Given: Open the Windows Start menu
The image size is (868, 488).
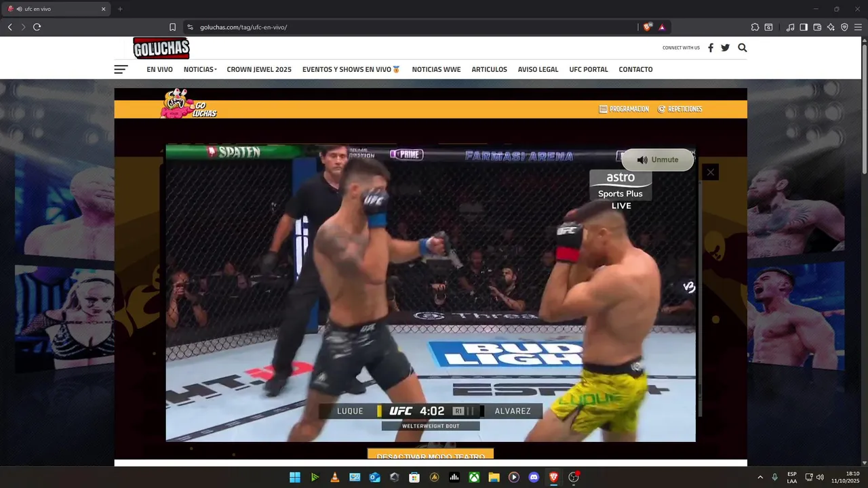Looking at the screenshot, I should click(295, 477).
